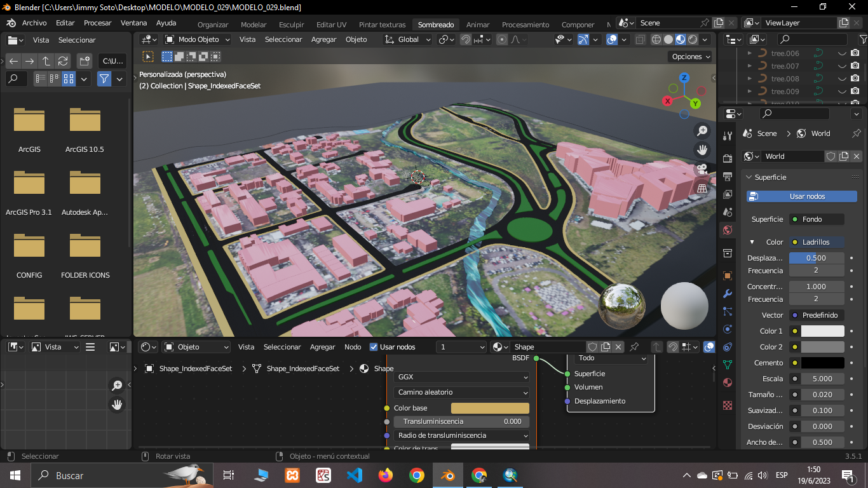Switch to the 'Editar UV' workspace tab

(x=331, y=25)
